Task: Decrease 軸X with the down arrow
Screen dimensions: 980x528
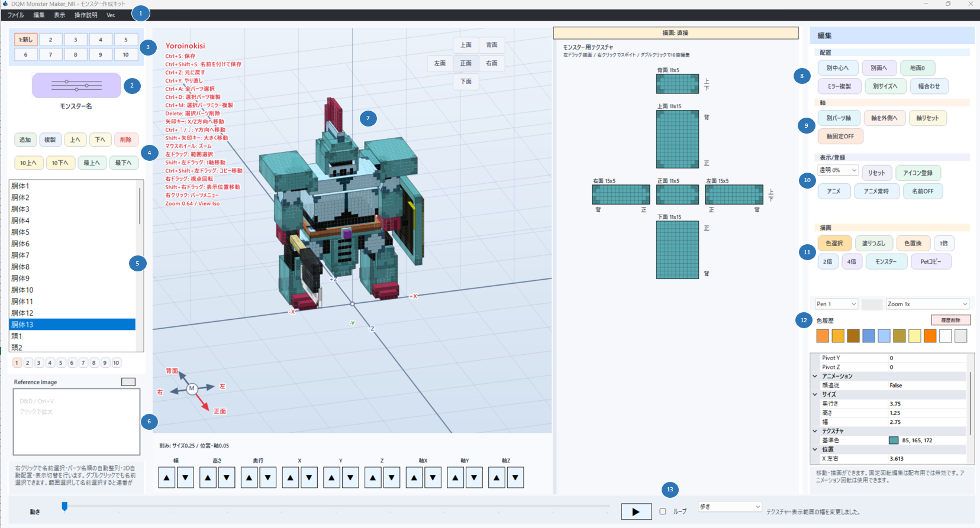Action: pos(433,478)
